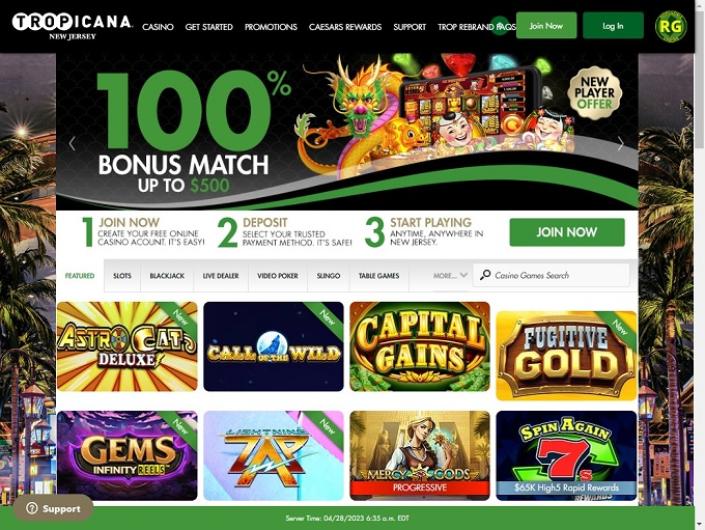Click the New Player Offer badge
The image size is (705, 530).
coord(594,93)
